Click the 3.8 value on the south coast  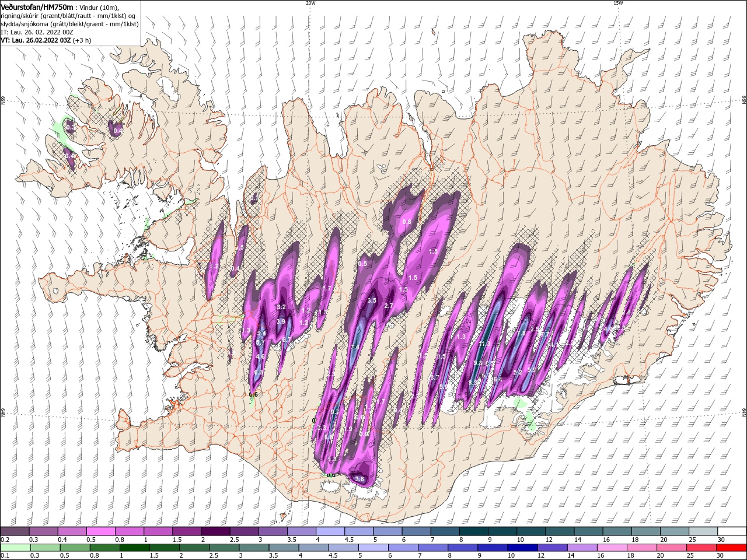tap(359, 480)
